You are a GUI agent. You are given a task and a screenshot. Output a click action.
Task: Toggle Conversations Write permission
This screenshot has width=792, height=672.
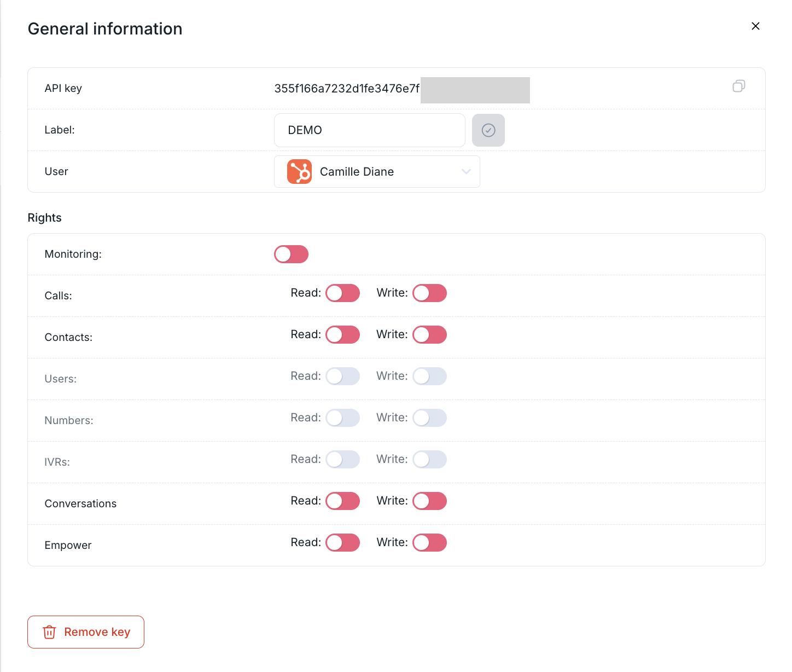[429, 501]
